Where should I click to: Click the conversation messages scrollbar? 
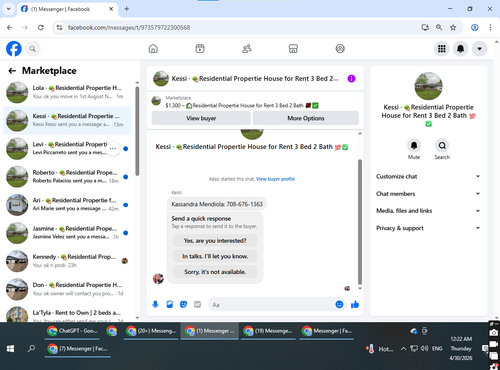360,222
